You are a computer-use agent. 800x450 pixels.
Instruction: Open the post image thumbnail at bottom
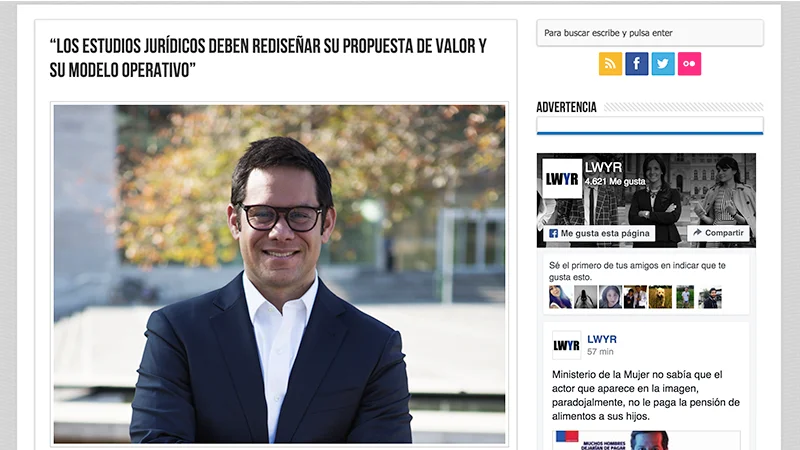click(646, 440)
